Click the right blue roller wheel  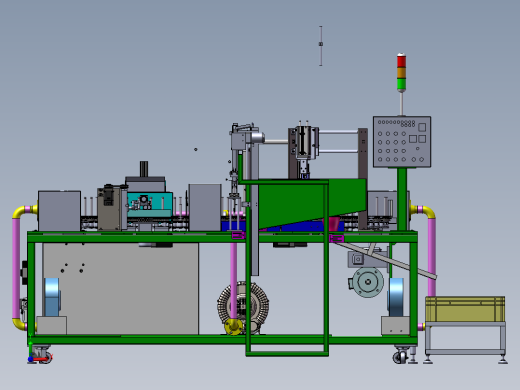[396, 297]
